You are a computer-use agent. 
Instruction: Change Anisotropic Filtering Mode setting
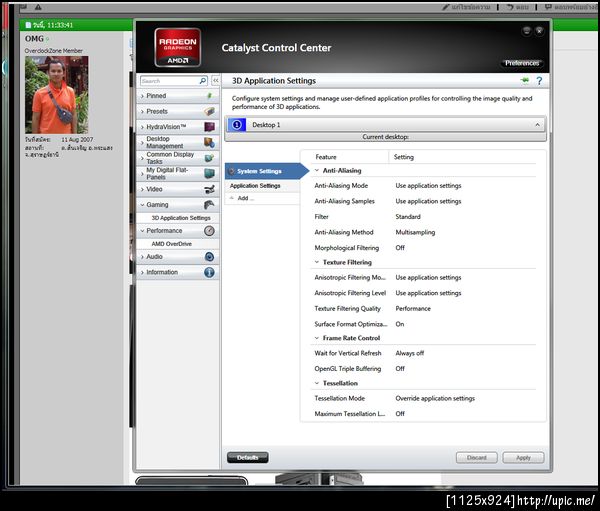point(428,278)
